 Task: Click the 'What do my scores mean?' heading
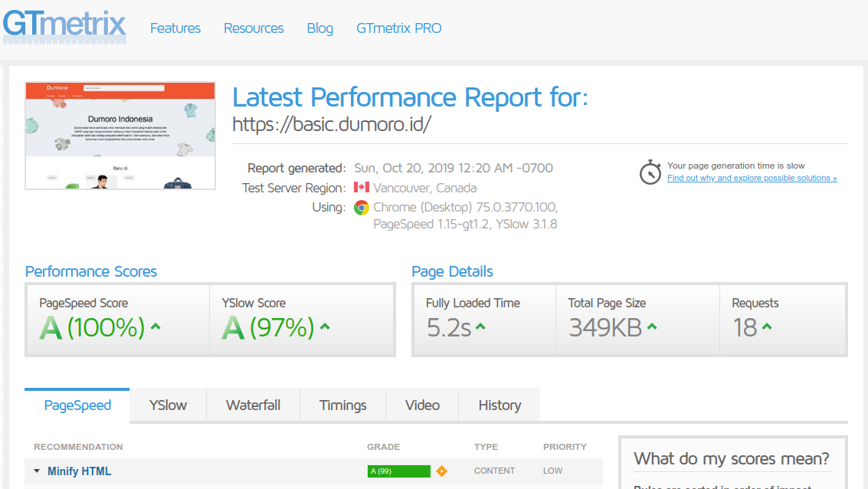click(x=732, y=458)
